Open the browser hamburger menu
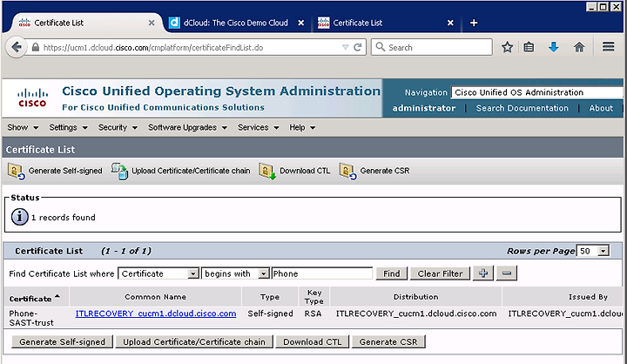Screen dimensions: 627x364 [x=608, y=47]
